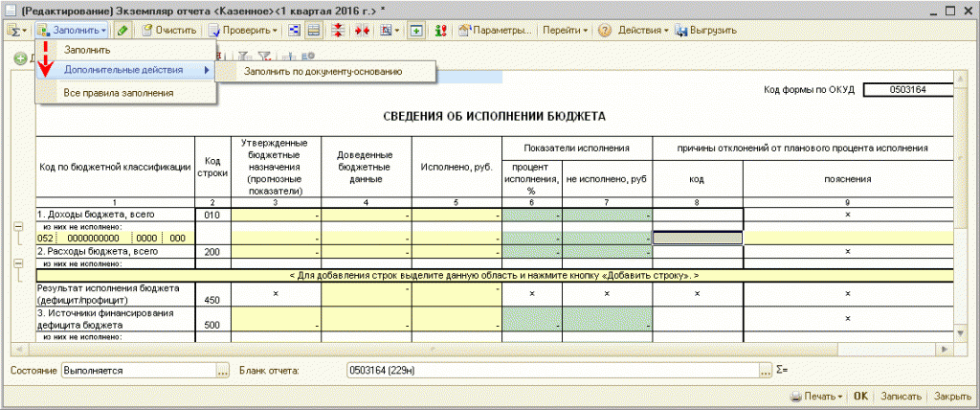Image resolution: width=980 pixels, height=410 pixels.
Task: Open the Печать dropdown
Action: tap(817, 397)
